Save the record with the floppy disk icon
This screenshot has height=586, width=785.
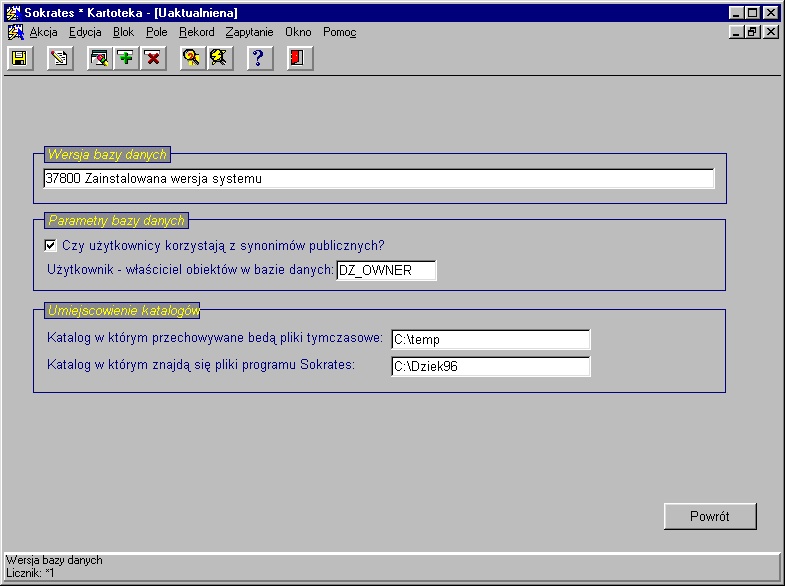[x=20, y=58]
